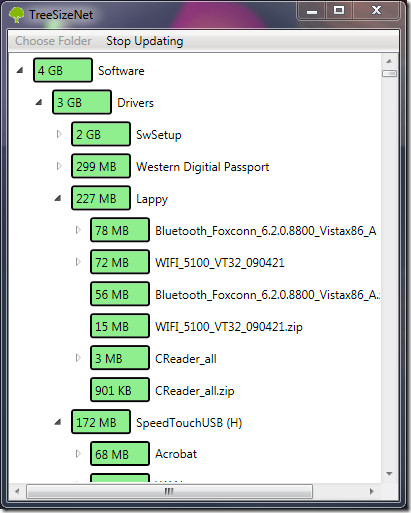The height and width of the screenshot is (513, 411).
Task: Click horizontal scrollbar right arrow
Action: tap(372, 491)
